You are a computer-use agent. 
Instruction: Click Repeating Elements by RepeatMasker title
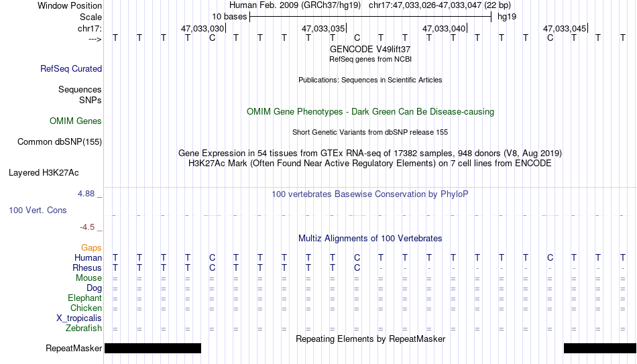click(370, 339)
